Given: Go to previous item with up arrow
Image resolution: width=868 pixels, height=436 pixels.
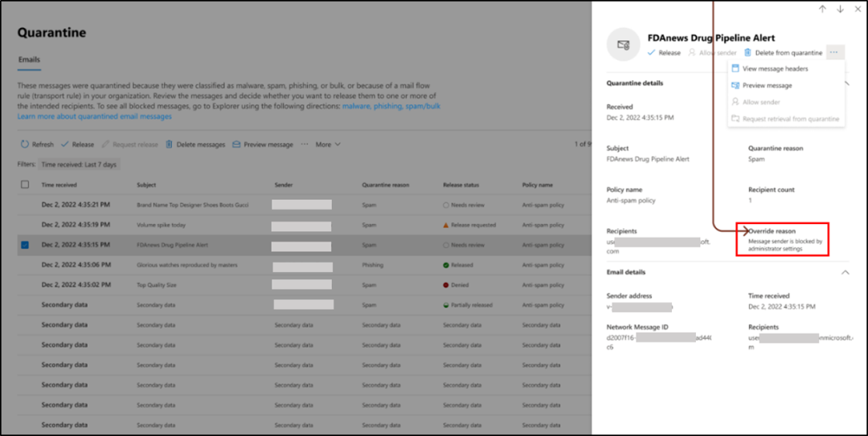Looking at the screenshot, I should tap(823, 9).
